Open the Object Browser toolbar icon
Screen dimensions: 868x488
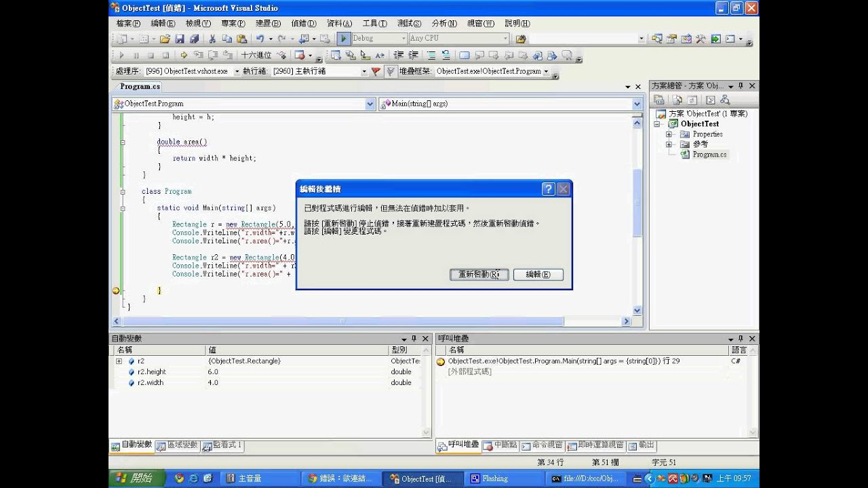[x=686, y=39]
